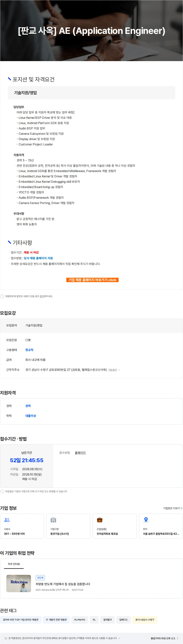Click the gray circle icon before 본 채용정보는

coord(6,638)
